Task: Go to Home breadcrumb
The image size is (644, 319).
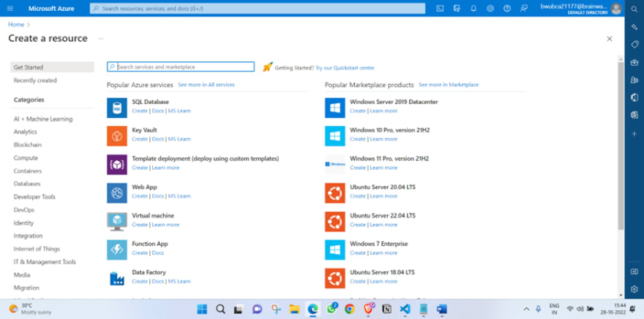Action: [x=16, y=25]
